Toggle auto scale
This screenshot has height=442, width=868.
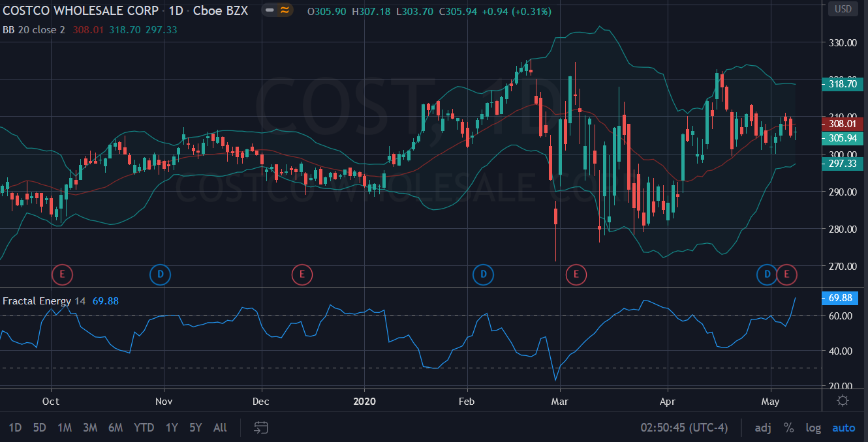click(x=843, y=428)
